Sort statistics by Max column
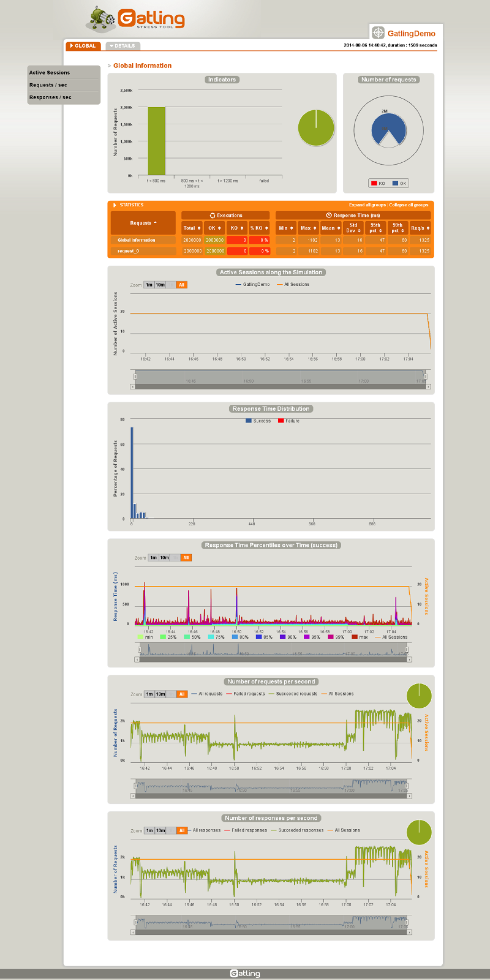Image resolution: width=490 pixels, height=980 pixels. point(308,228)
